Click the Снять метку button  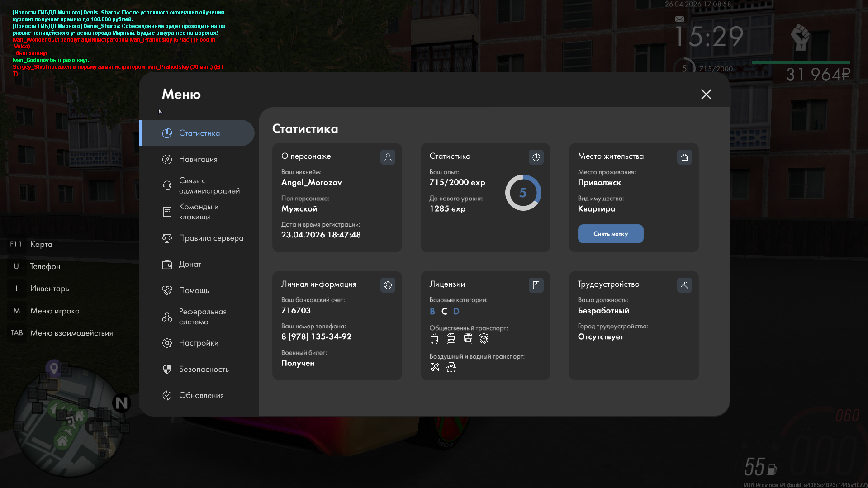pyautogui.click(x=611, y=234)
